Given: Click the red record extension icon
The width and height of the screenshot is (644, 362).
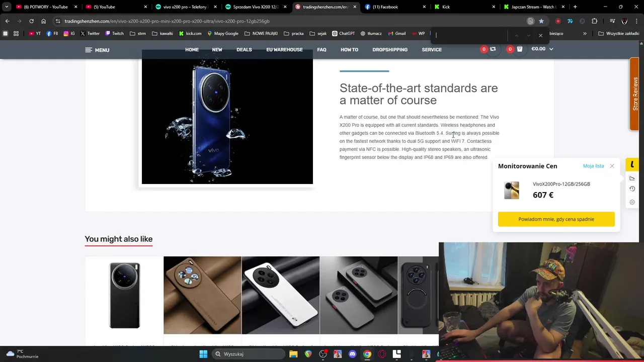Looking at the screenshot, I should [x=558, y=21].
